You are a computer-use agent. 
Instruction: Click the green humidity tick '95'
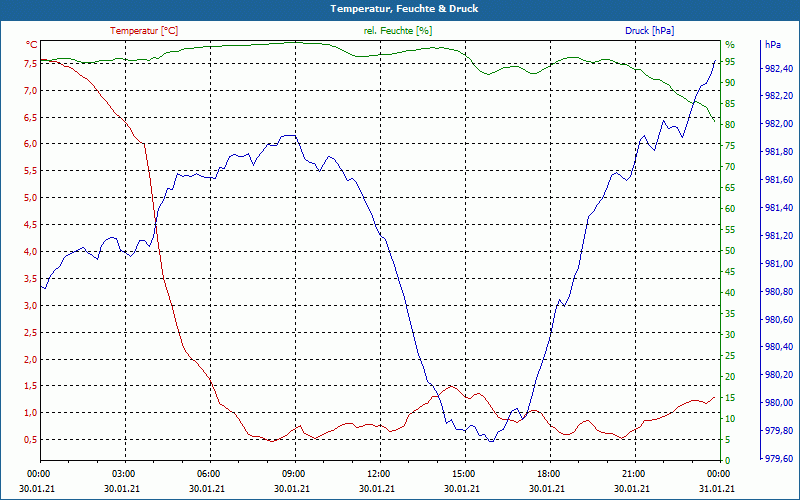[730, 62]
